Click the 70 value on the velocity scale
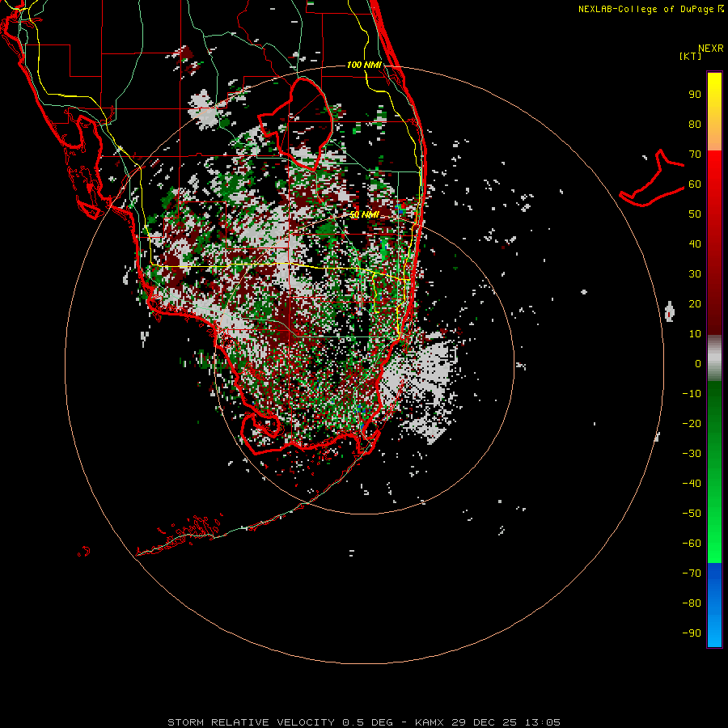The width and height of the screenshot is (728, 728). (x=695, y=154)
